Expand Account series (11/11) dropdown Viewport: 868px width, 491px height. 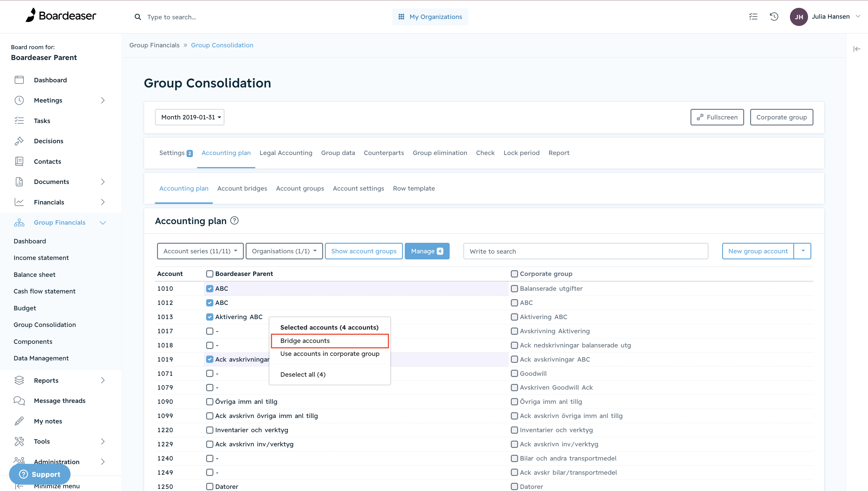coord(200,251)
